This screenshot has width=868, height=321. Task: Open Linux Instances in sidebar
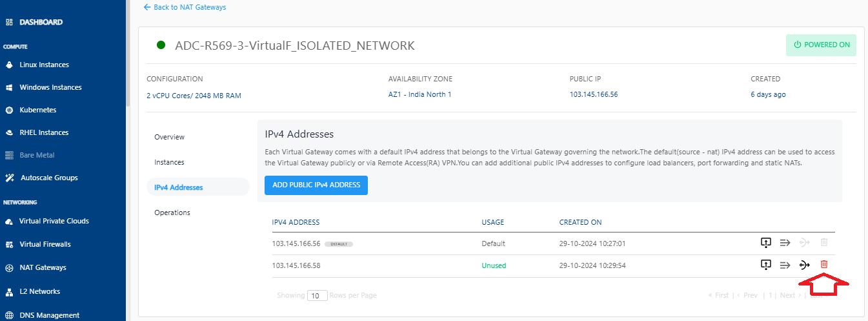click(x=44, y=65)
